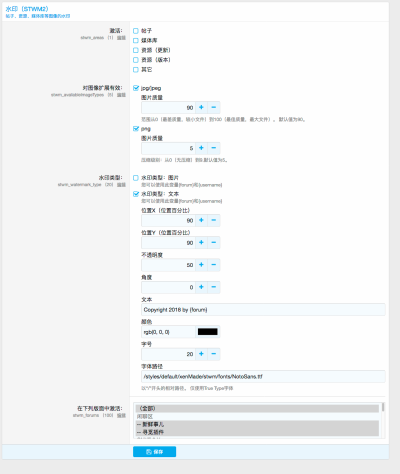400x474 pixels.
Task: Uncheck the jpg/jpeg extension checkbox
Action: [x=136, y=88]
